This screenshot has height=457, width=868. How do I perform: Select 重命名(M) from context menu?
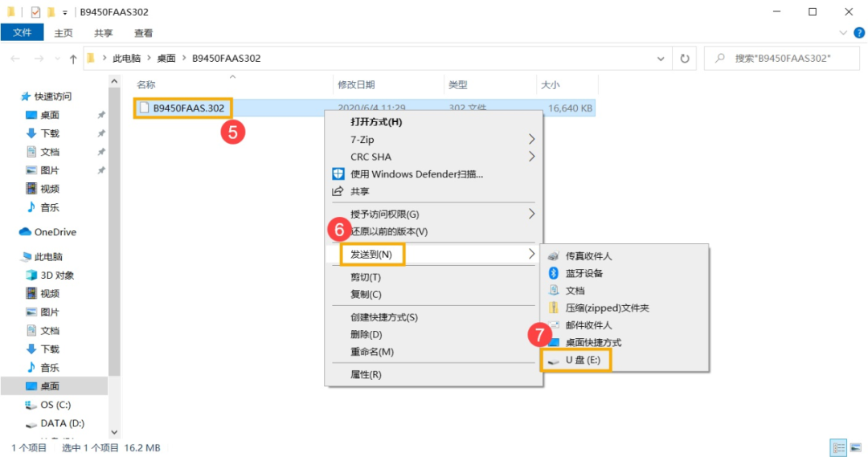(x=372, y=351)
